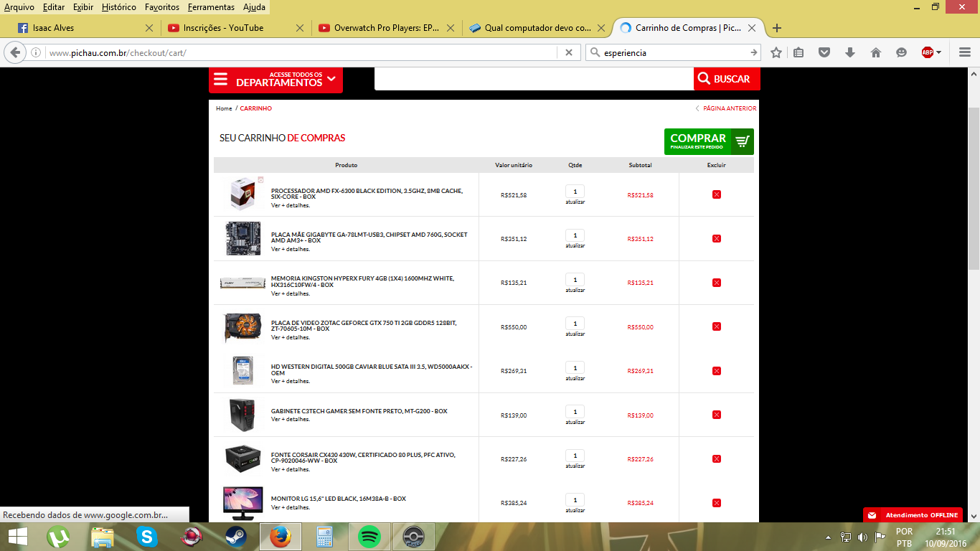Show hidden system tray icons

click(829, 537)
